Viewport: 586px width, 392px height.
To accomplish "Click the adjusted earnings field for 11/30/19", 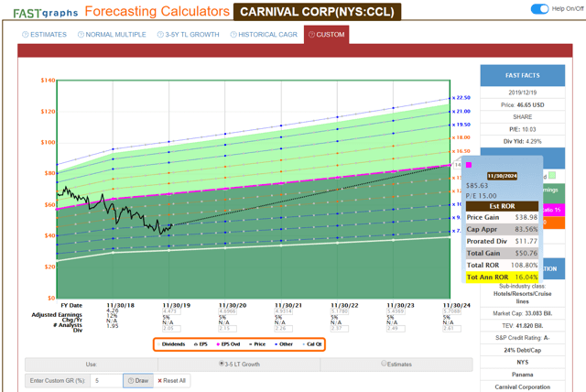I will click(171, 311).
